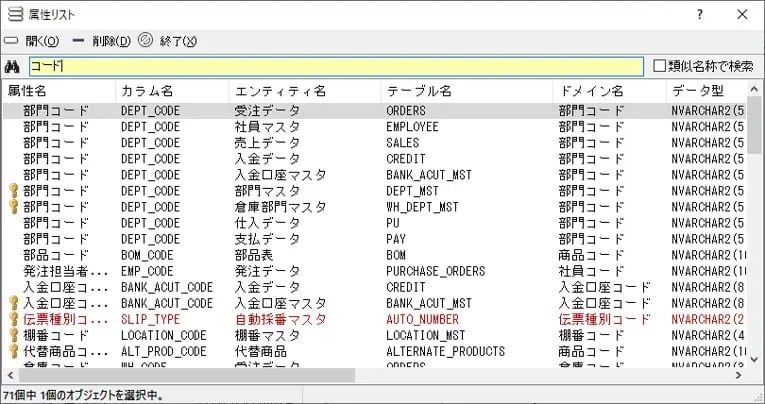Click the binoculars search icon

pos(13,67)
